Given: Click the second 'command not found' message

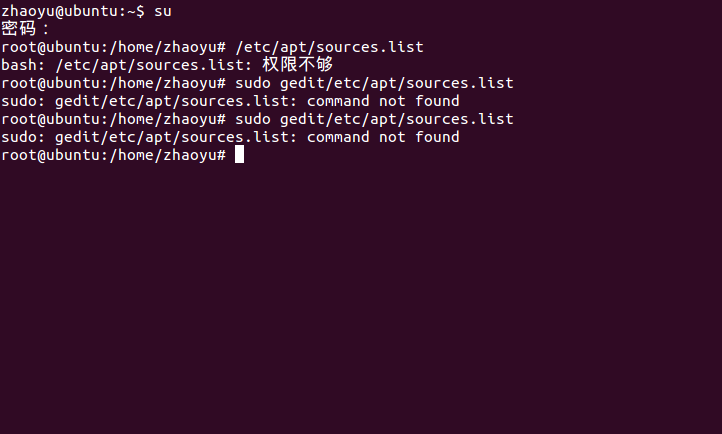Looking at the screenshot, I should (x=383, y=137).
